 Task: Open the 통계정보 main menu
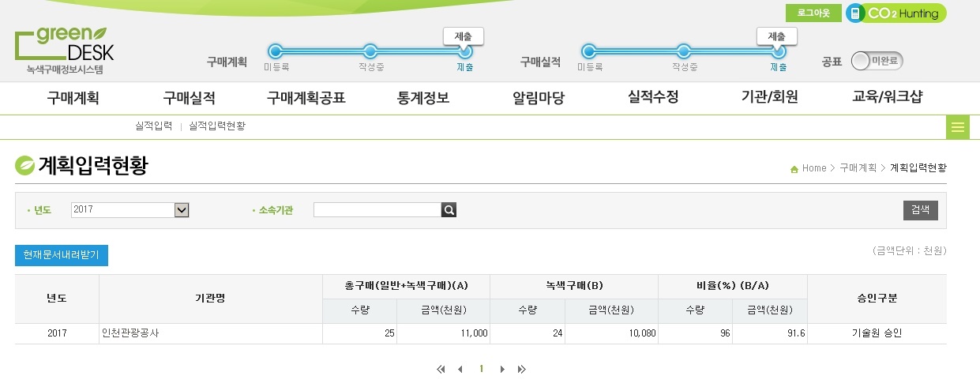(x=423, y=98)
